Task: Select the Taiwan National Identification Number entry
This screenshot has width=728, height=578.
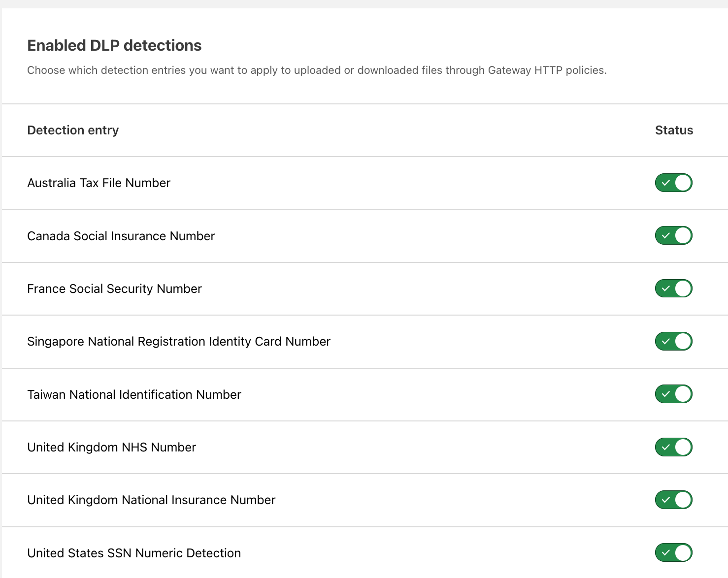Action: 134,394
